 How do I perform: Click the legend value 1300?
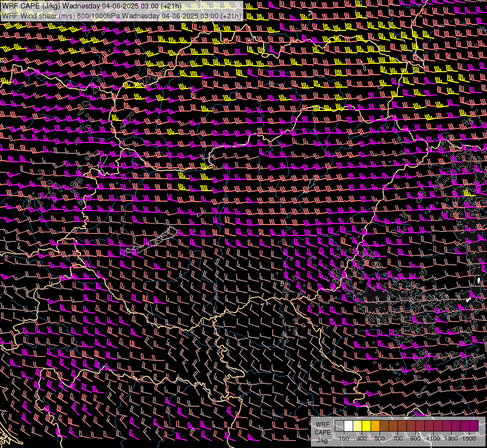451,439
